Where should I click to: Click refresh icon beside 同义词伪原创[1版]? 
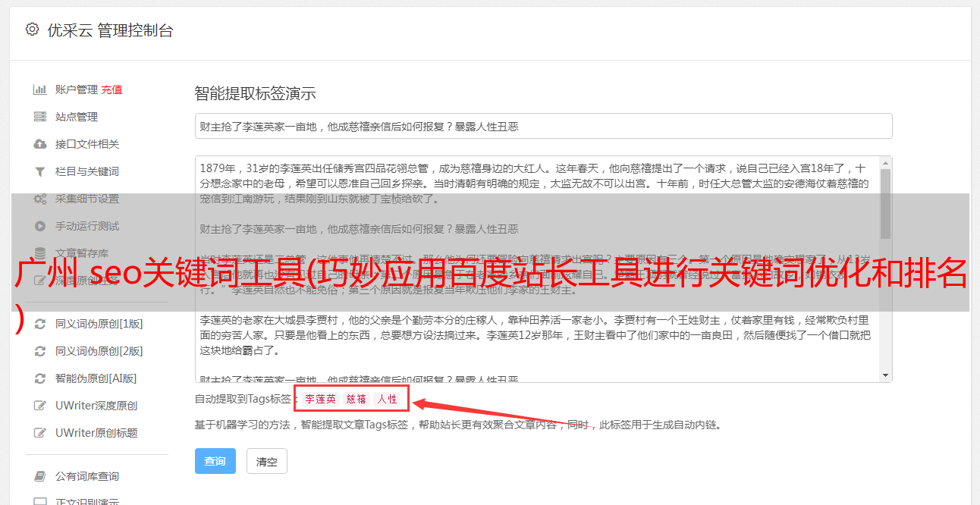tap(40, 324)
